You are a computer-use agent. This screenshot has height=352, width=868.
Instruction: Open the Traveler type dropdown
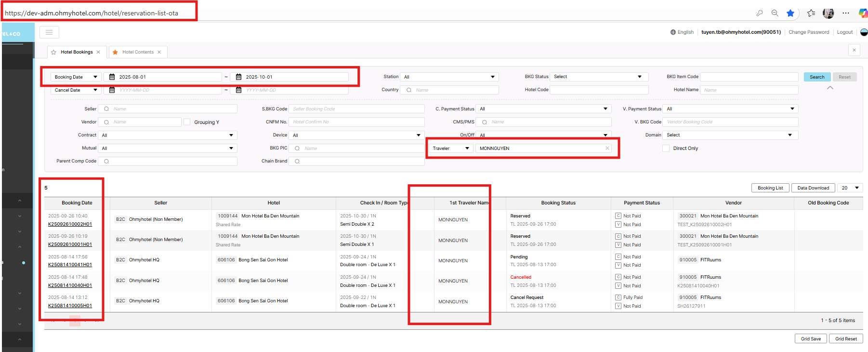point(451,149)
